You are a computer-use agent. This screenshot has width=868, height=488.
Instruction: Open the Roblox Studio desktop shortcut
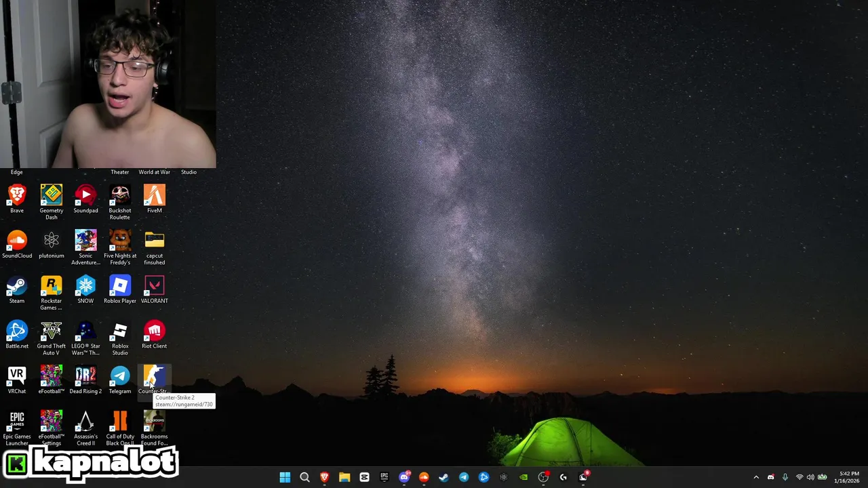[120, 338]
